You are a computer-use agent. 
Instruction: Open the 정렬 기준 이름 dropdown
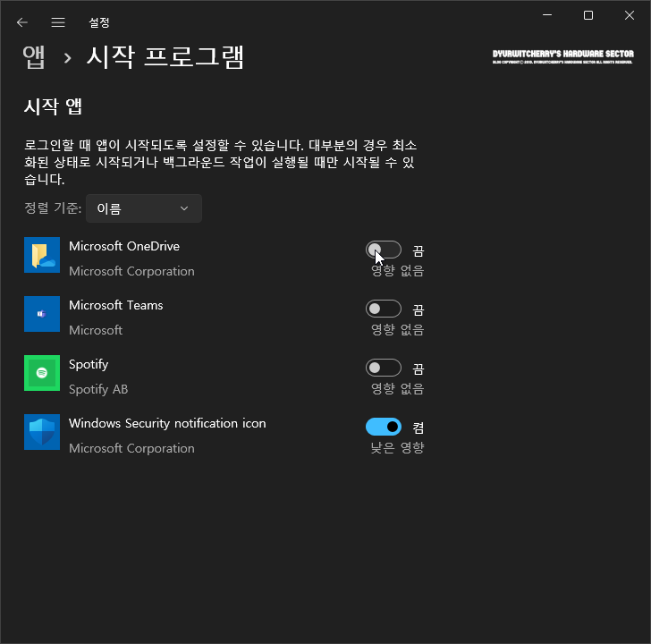(x=144, y=208)
